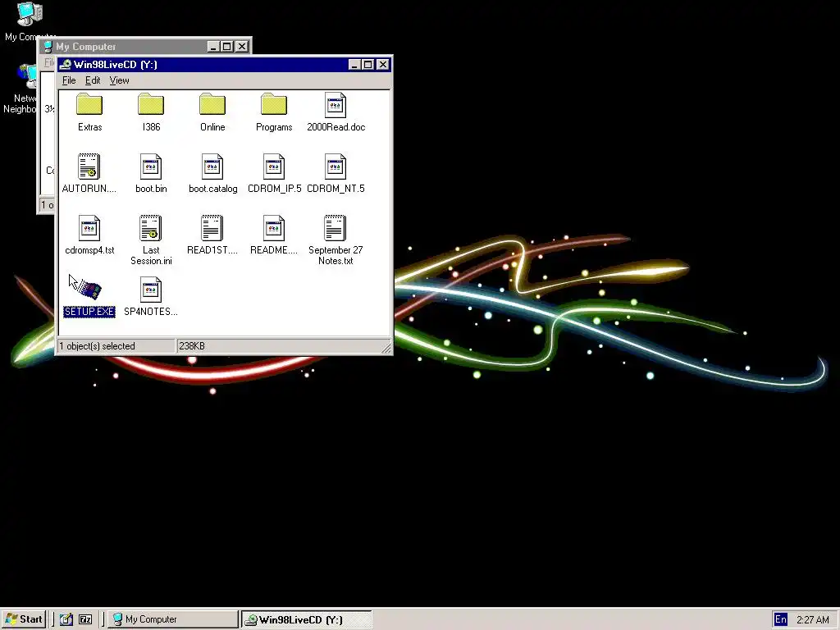This screenshot has width=840, height=630.
Task: Click the notepad-style quick launch icon beside Start
Action: point(66,619)
